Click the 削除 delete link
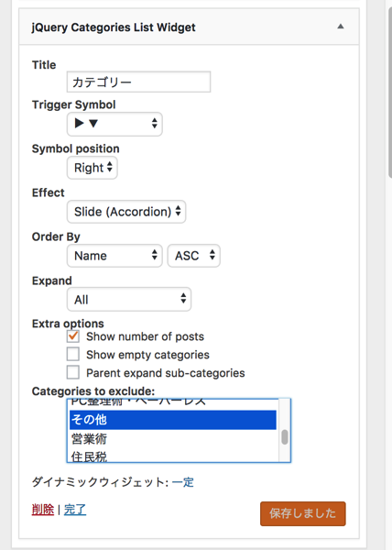 (x=43, y=510)
